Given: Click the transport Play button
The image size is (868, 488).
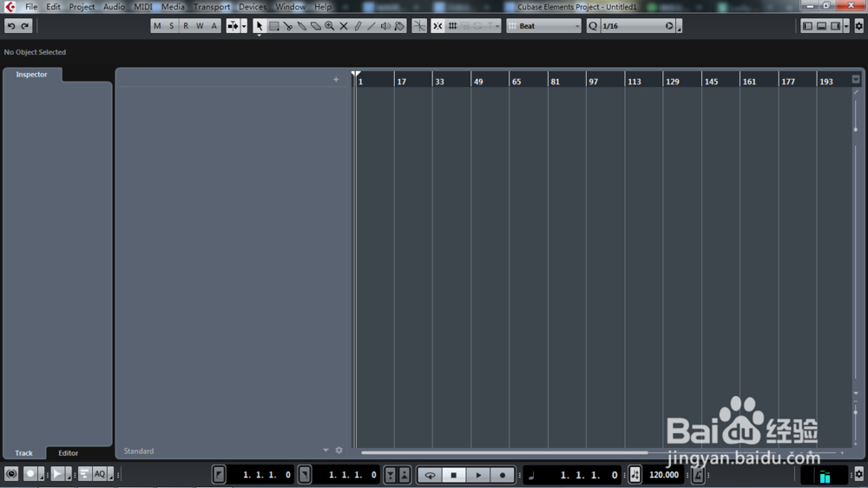Looking at the screenshot, I should point(478,475).
